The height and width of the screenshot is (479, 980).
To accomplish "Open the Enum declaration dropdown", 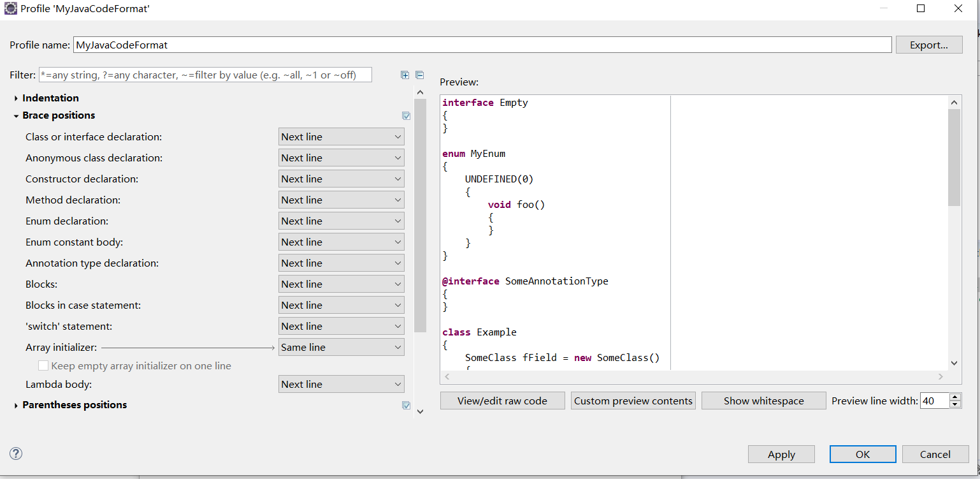I will [x=341, y=221].
